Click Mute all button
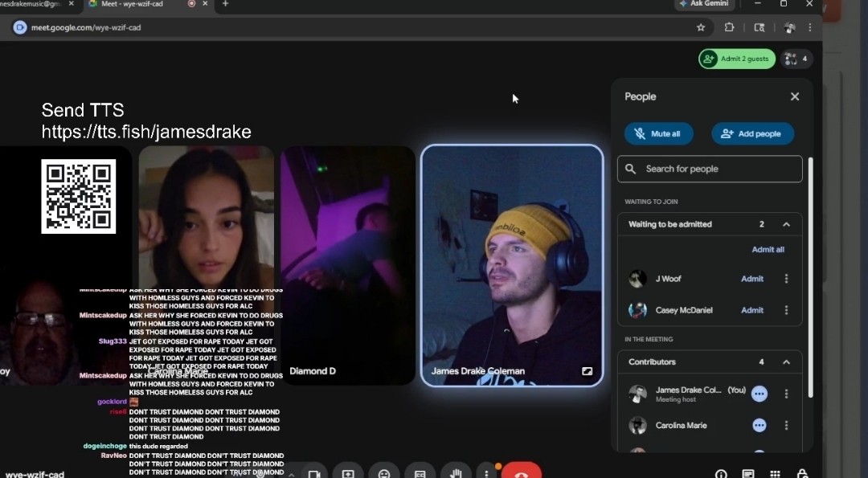This screenshot has width=868, height=478. [659, 134]
